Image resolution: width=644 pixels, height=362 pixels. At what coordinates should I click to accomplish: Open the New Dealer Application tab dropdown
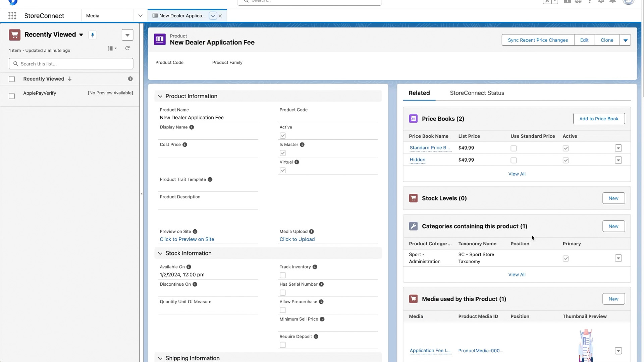click(213, 16)
